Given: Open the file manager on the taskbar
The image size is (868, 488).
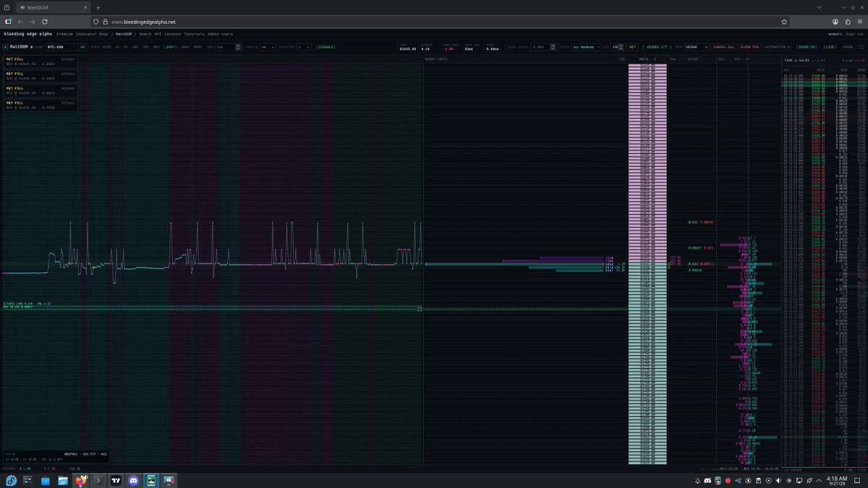Looking at the screenshot, I should [x=63, y=480].
